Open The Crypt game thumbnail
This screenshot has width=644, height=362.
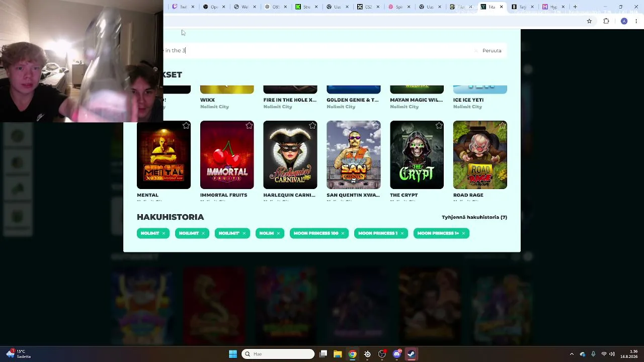tap(417, 155)
